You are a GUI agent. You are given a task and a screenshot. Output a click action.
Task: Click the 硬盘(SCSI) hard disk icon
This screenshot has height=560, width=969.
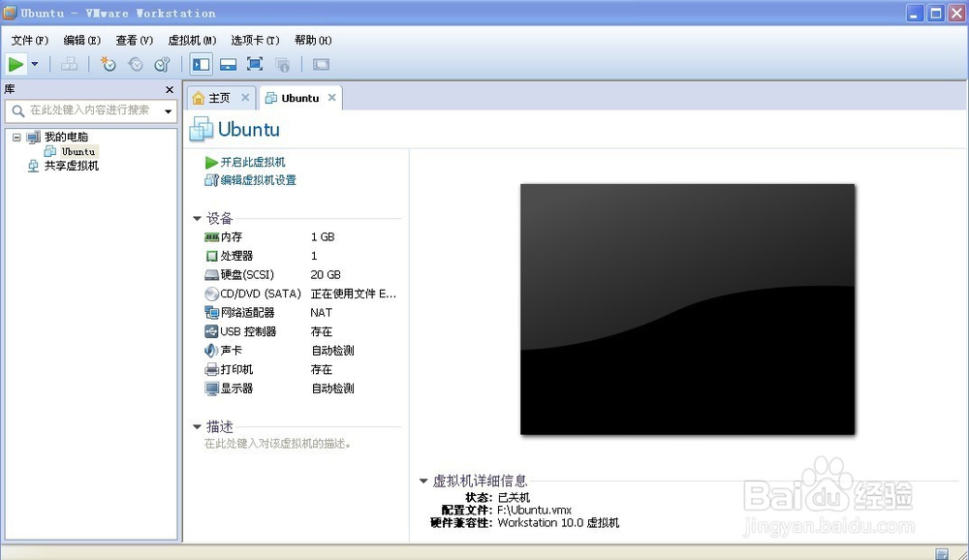point(211,275)
